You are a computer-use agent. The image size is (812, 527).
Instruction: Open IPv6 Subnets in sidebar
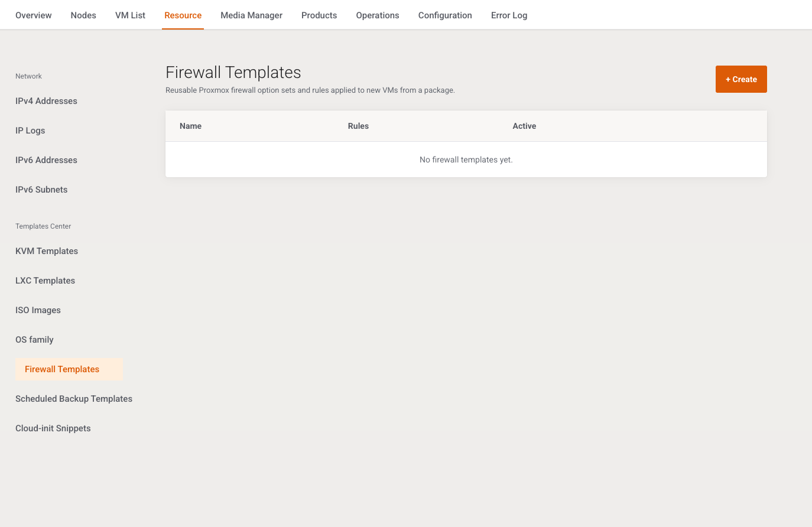click(41, 190)
